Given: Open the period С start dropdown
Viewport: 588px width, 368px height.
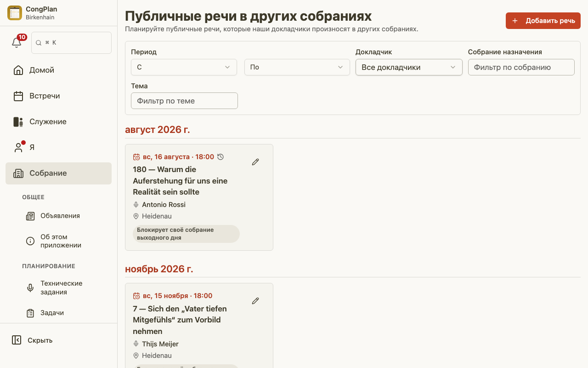Looking at the screenshot, I should coord(184,67).
